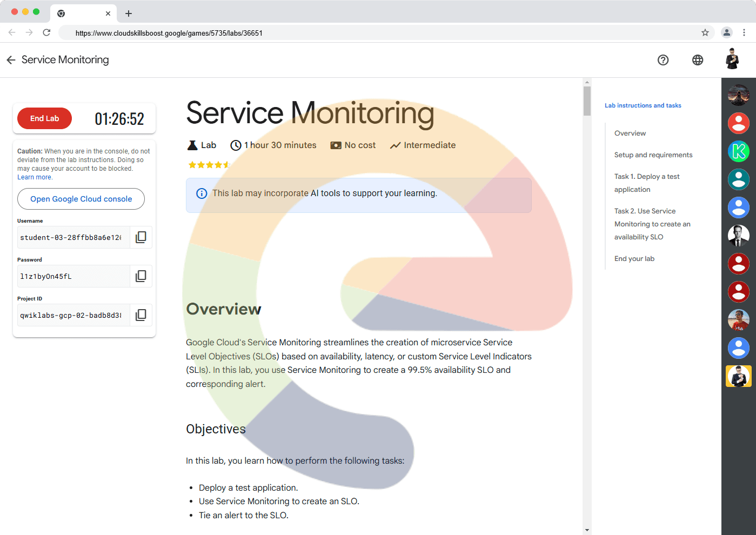756x535 pixels.
Task: Reload the page
Action: (x=46, y=32)
